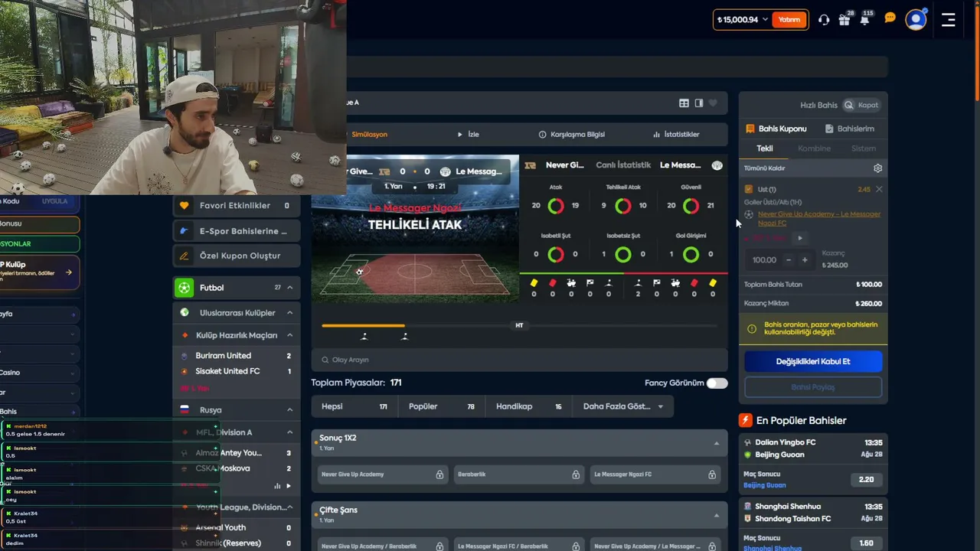Image resolution: width=980 pixels, height=551 pixels.
Task: Click the Favori Etkinlikler heart icon
Action: pyautogui.click(x=184, y=205)
